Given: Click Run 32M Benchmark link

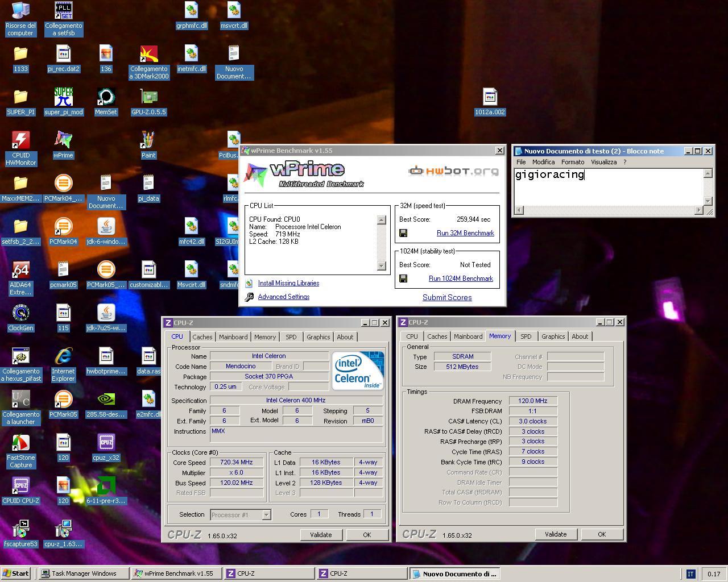Looking at the screenshot, I should click(465, 233).
